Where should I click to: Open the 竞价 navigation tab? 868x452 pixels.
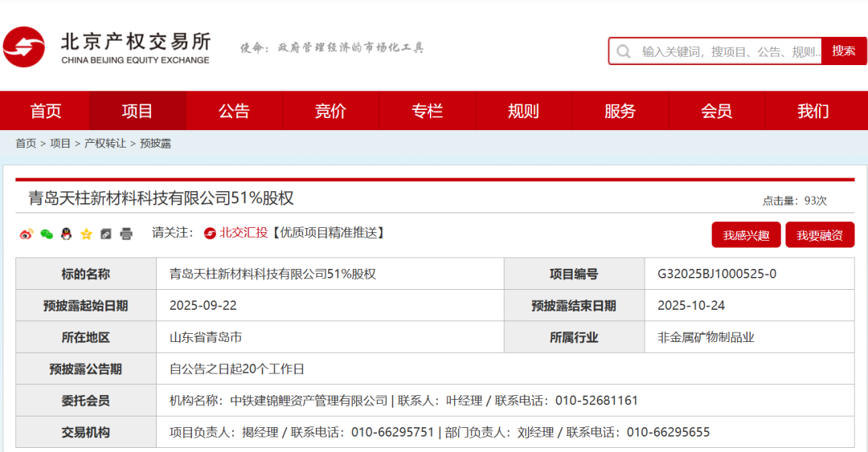click(330, 111)
